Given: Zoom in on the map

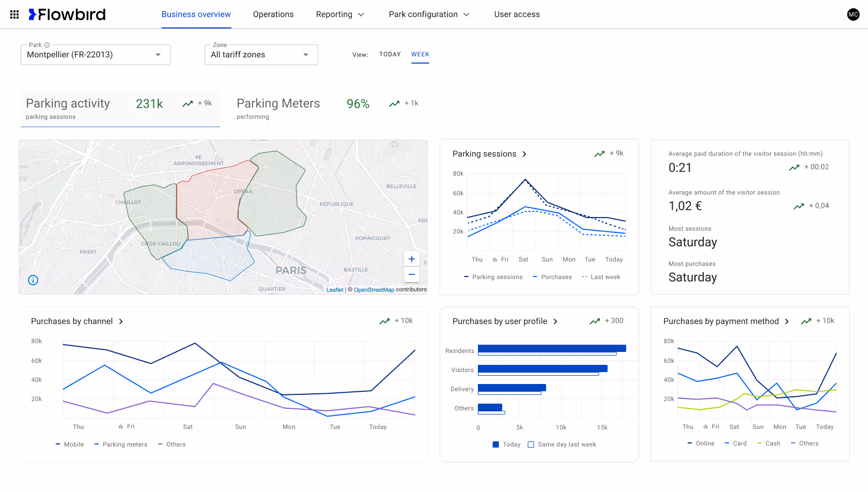Looking at the screenshot, I should pyautogui.click(x=412, y=259).
